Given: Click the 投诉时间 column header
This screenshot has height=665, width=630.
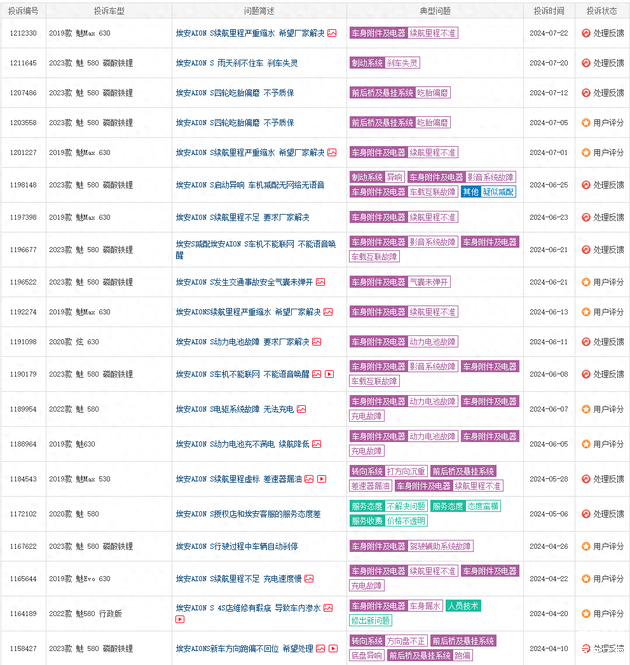Looking at the screenshot, I should coord(548,9).
